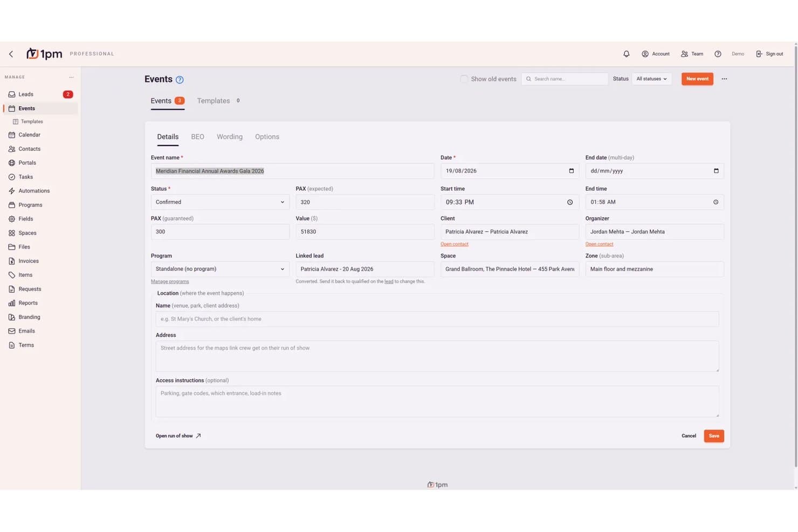Click the Search name field
The height and width of the screenshot is (532, 798).
565,79
